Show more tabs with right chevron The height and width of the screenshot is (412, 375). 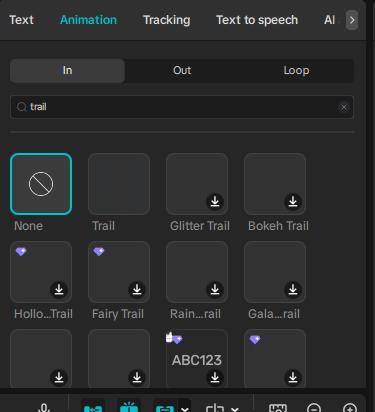point(352,20)
